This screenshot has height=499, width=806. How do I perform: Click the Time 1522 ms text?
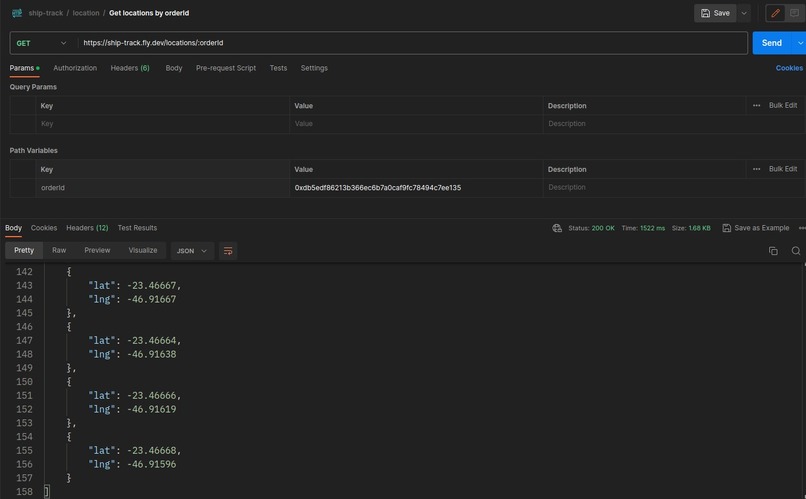643,228
